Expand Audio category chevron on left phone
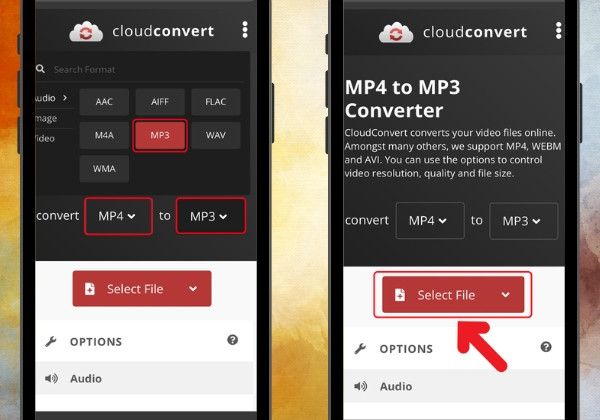Viewport: 600px width, 420px height. click(65, 98)
